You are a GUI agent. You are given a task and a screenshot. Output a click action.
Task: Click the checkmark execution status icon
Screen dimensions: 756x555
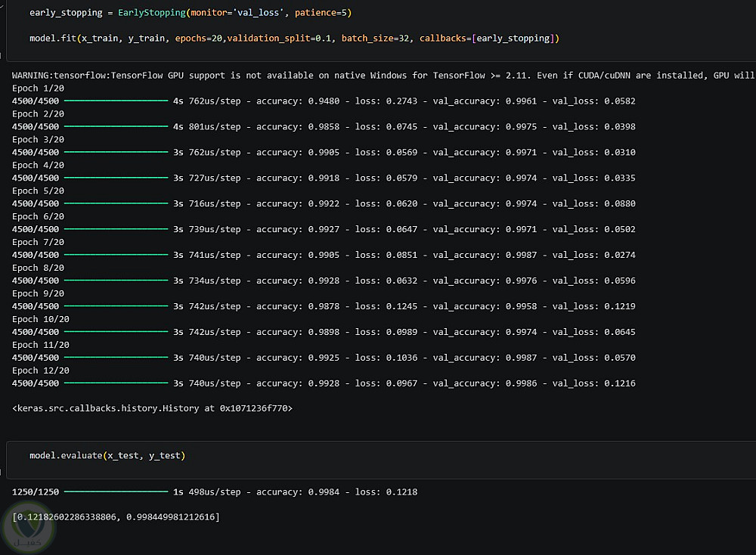[2, 6]
